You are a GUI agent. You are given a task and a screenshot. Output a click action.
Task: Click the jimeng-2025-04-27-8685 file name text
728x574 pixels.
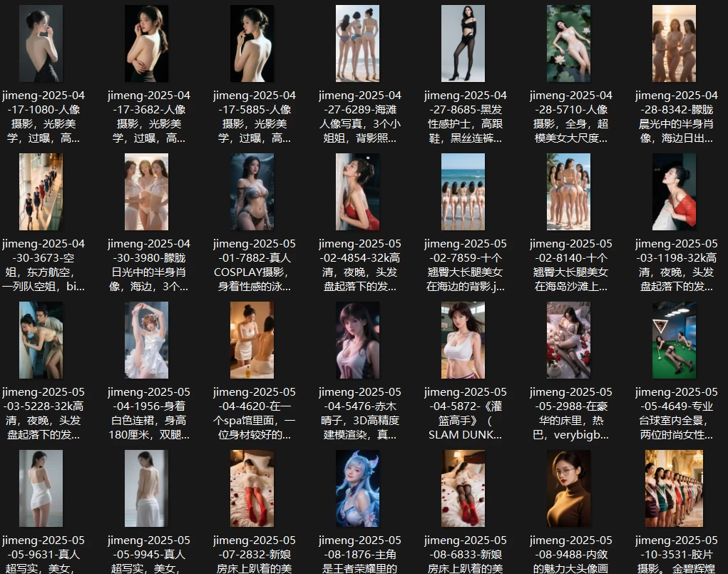coord(466,116)
